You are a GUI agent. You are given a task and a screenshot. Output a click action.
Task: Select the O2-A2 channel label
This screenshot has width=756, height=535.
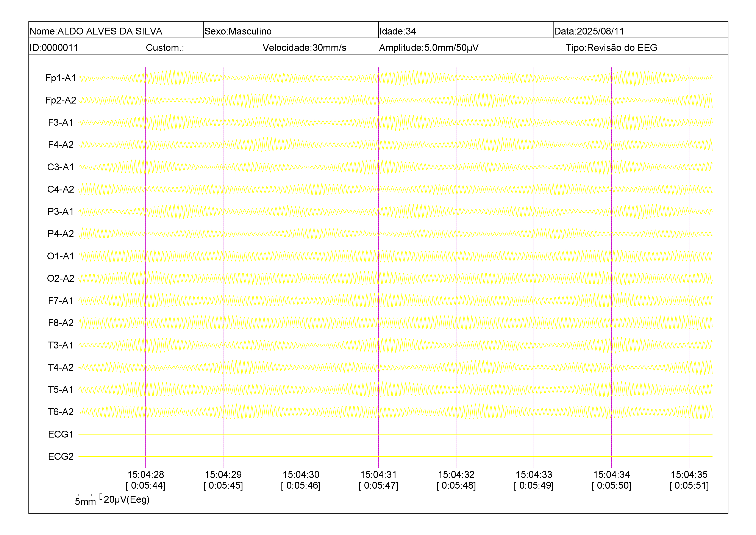point(61,278)
